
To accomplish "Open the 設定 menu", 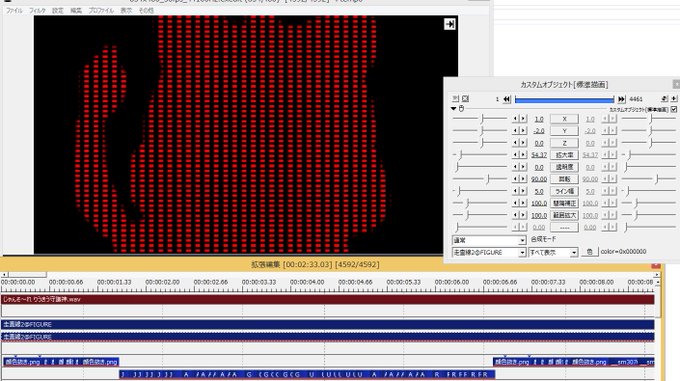I will pyautogui.click(x=58, y=10).
